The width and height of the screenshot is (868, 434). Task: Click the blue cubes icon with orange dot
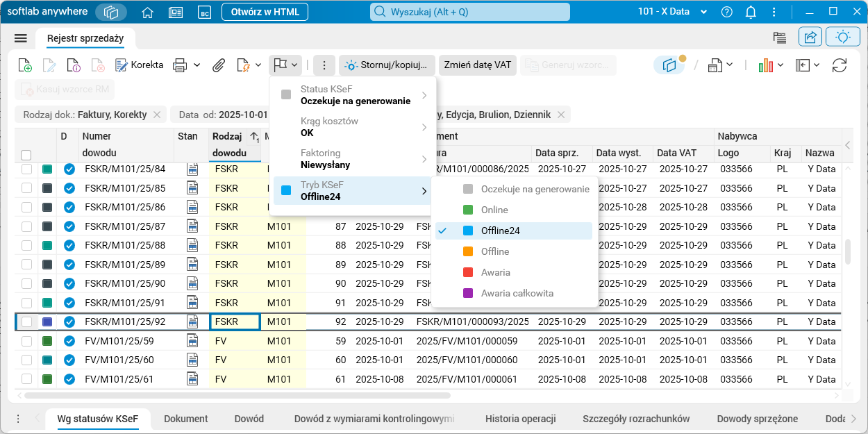point(669,65)
